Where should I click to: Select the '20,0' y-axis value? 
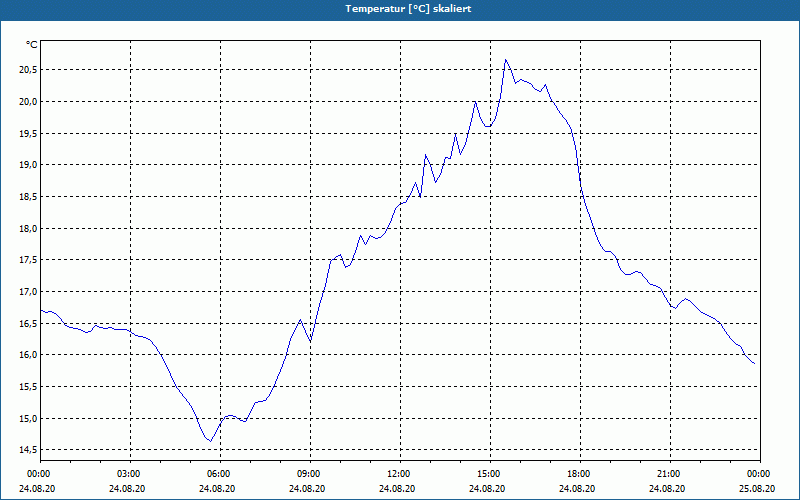tap(28, 102)
